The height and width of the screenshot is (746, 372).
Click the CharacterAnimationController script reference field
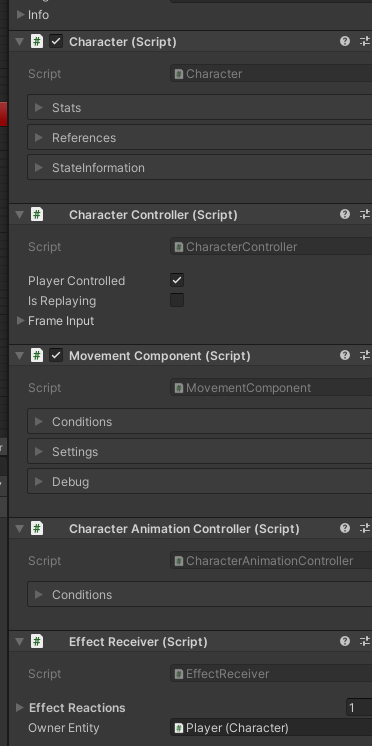click(271, 561)
